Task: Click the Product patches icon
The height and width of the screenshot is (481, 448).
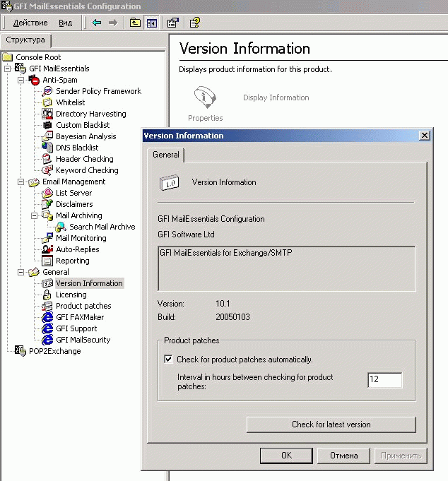Action: pyautogui.click(x=47, y=306)
